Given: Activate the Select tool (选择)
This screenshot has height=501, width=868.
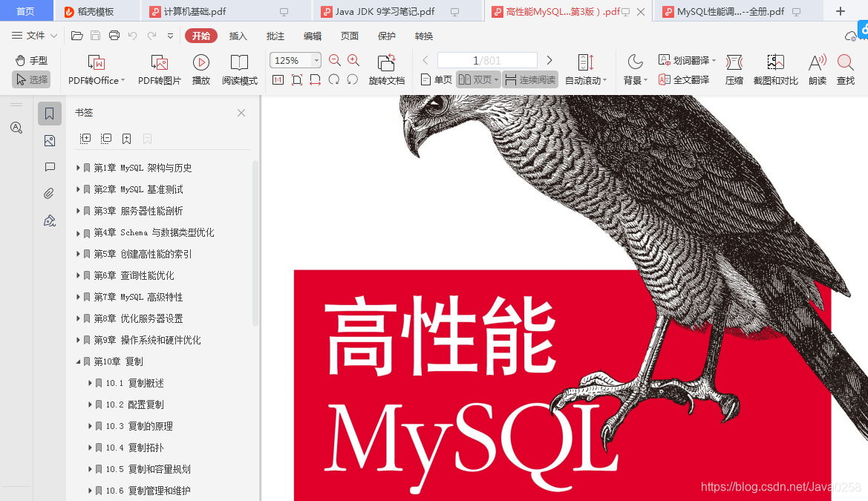Looking at the screenshot, I should pos(31,79).
